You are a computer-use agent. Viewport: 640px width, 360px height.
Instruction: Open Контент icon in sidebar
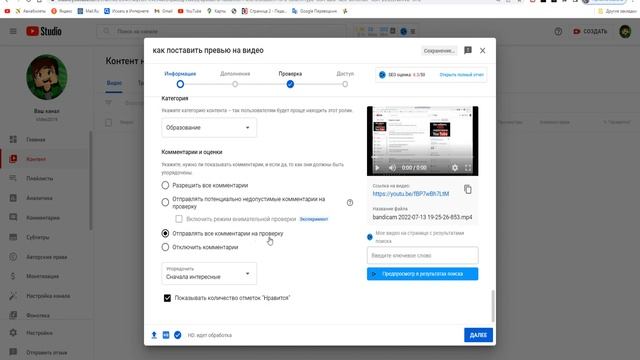pos(13,159)
